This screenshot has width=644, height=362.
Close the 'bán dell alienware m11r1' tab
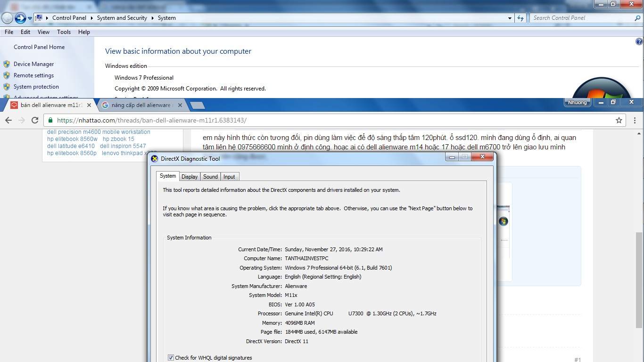(x=89, y=105)
